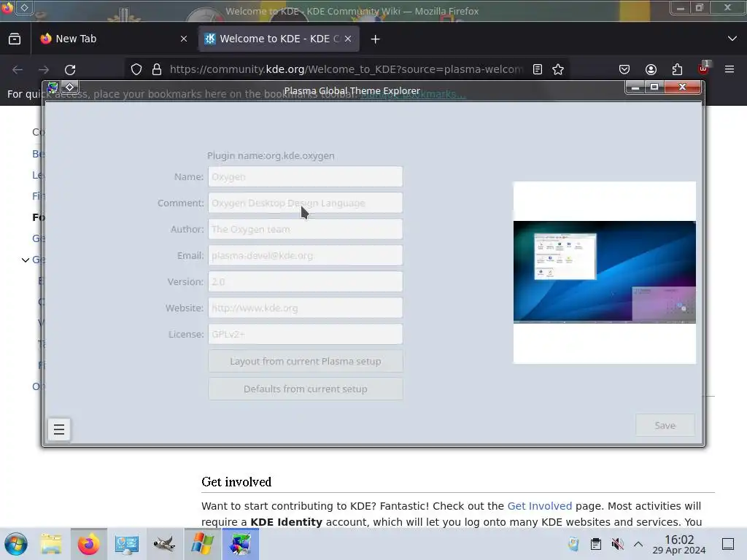Focus the Comment input field
The image size is (747, 560).
tap(306, 203)
